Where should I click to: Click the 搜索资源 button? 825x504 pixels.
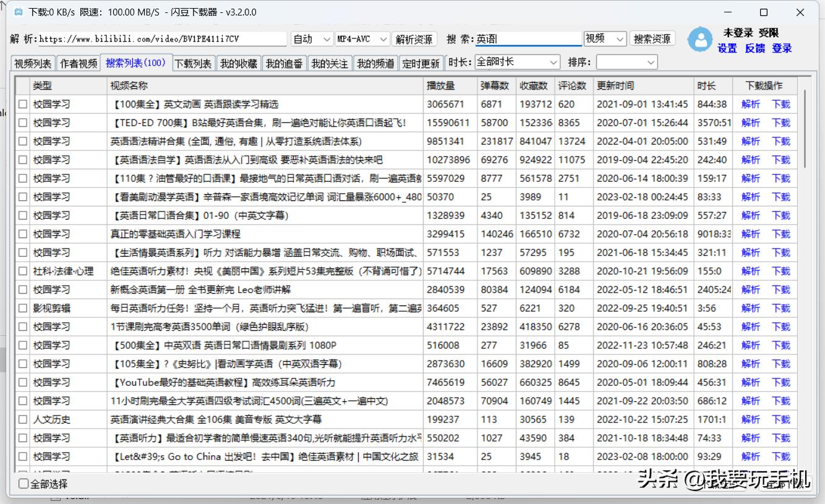(652, 38)
